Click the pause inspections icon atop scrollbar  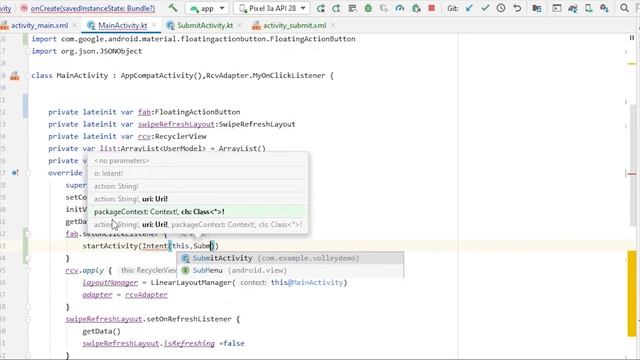[632, 38]
